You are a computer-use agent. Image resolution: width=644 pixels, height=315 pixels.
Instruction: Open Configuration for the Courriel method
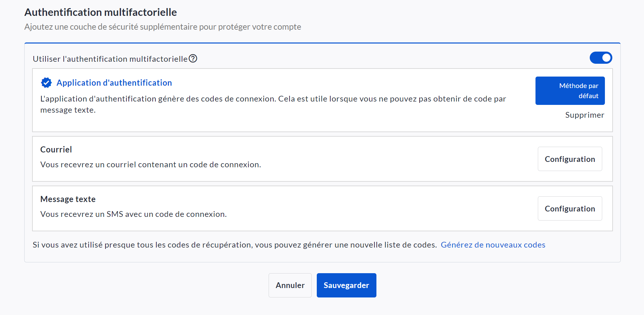(x=570, y=159)
